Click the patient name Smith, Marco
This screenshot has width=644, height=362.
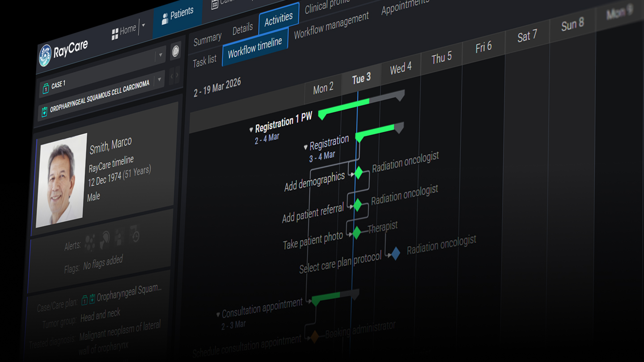point(110,145)
